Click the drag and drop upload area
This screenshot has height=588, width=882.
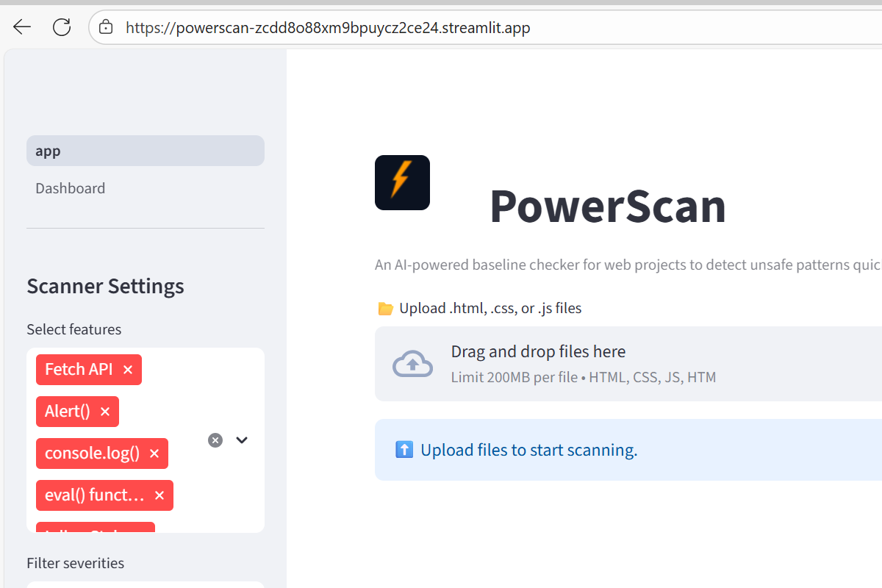(628, 364)
